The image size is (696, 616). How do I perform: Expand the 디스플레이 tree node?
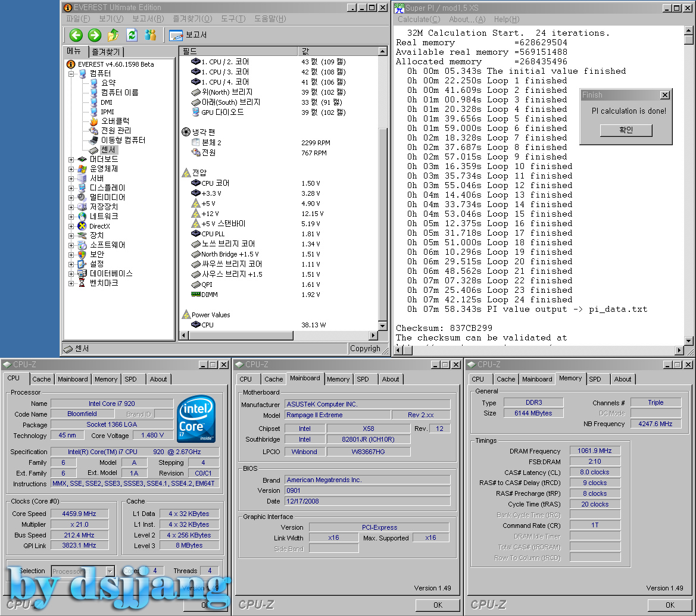pos(71,188)
